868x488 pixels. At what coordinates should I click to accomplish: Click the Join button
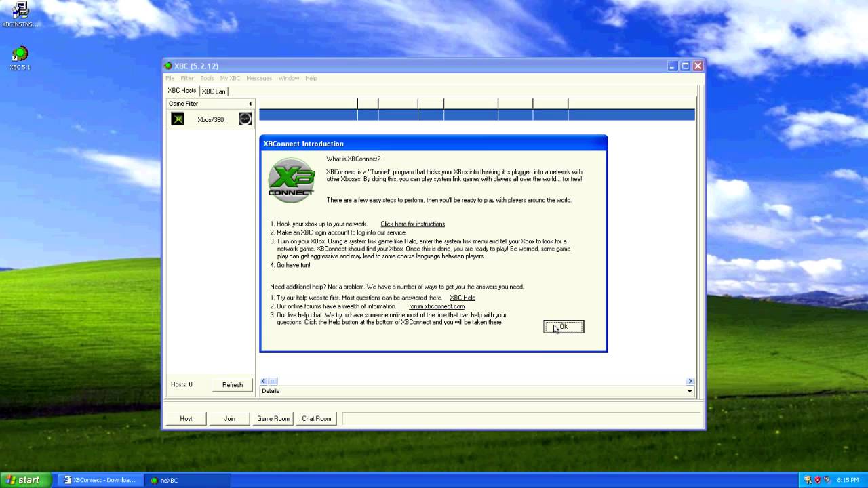click(x=229, y=419)
